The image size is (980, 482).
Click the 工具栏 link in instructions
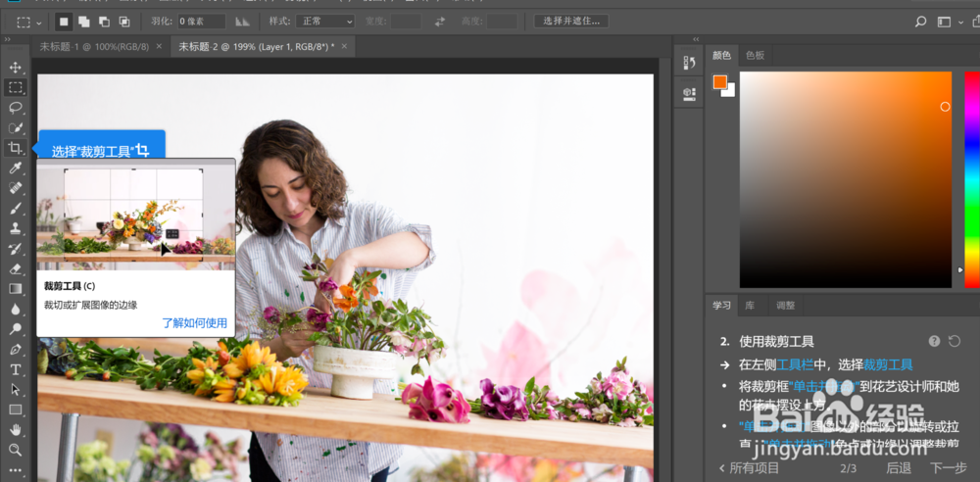pos(795,364)
